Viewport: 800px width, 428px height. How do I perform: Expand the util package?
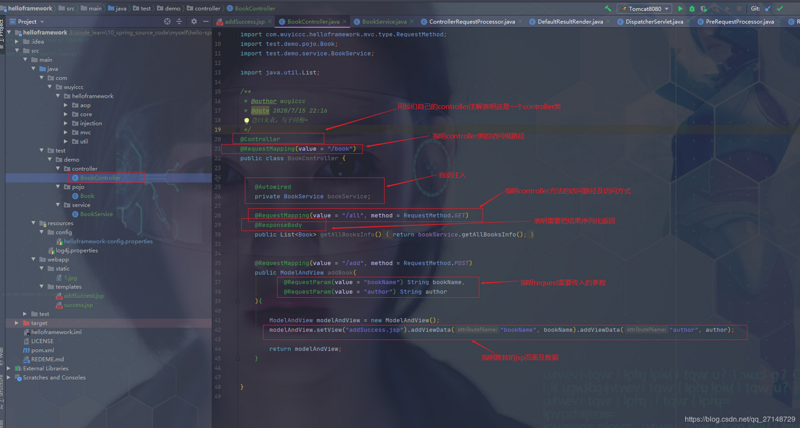66,141
